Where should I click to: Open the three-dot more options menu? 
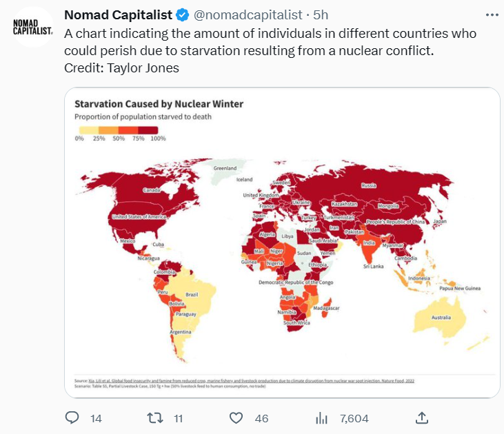point(492,14)
